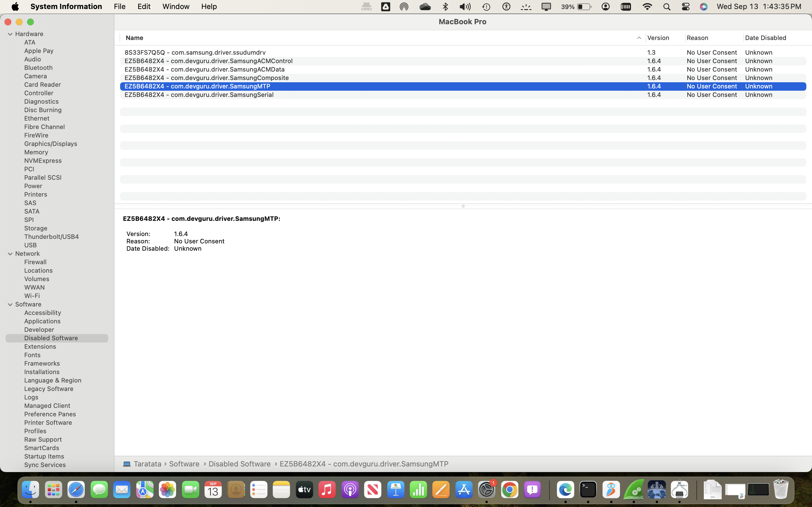Collapse the Software section in the sidebar
This screenshot has width=812, height=507.
click(10, 304)
